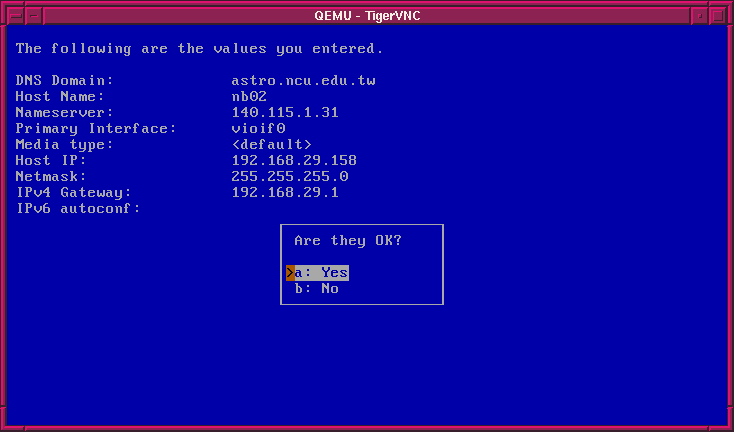
Task: Click the QEMU - TigerVNC title bar text
Action: pos(366,16)
